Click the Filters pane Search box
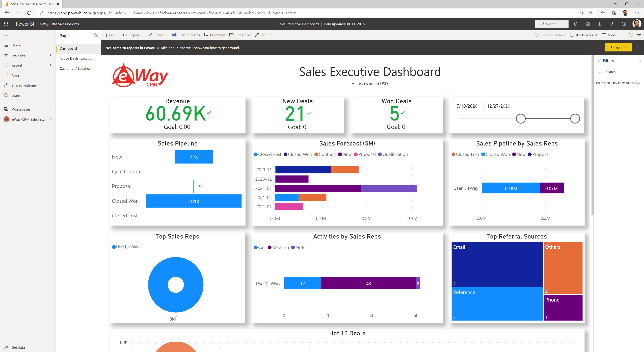Image resolution: width=644 pixels, height=352 pixels. 618,72
